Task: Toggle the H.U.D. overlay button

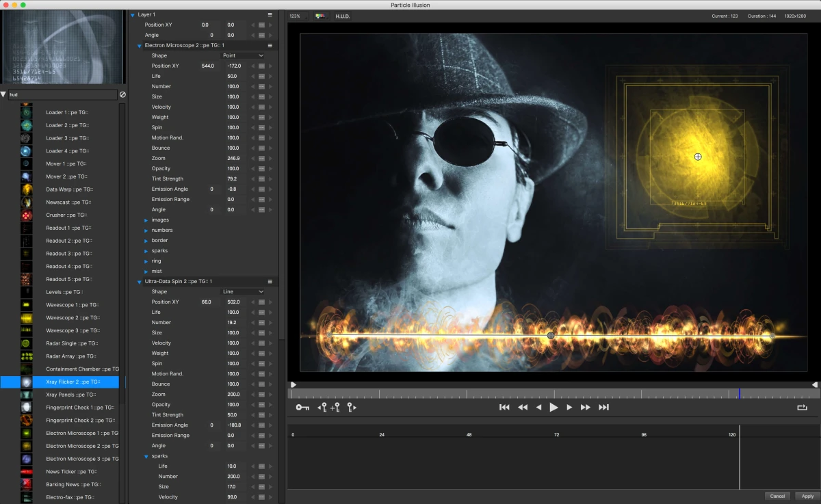Action: point(342,16)
